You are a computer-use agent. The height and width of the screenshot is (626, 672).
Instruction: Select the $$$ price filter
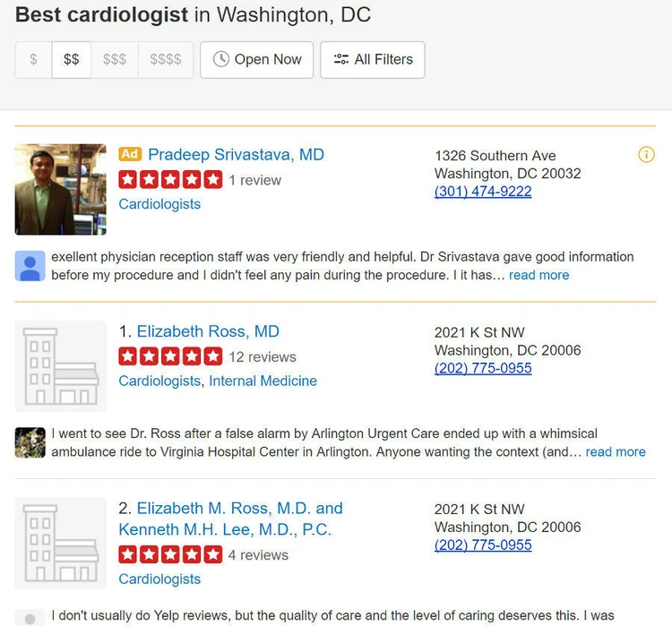click(x=115, y=60)
